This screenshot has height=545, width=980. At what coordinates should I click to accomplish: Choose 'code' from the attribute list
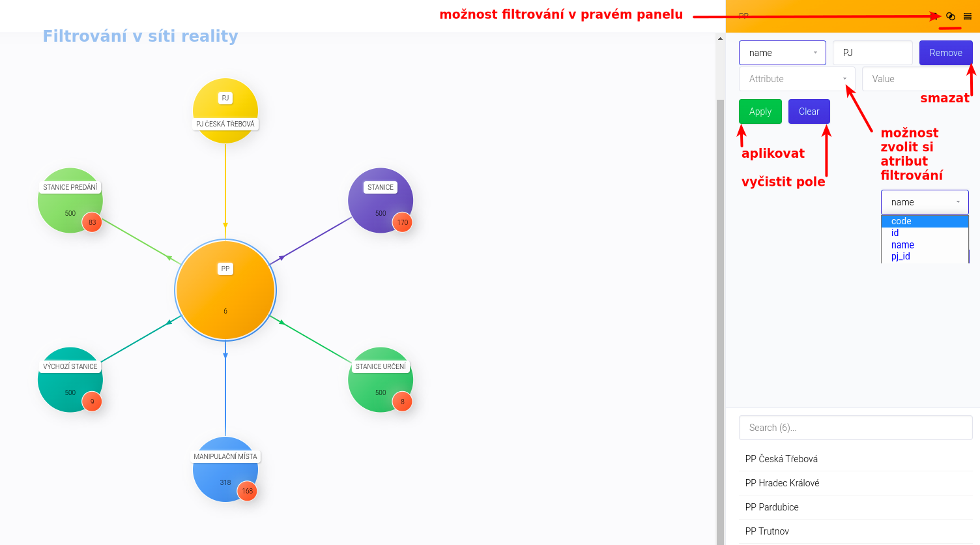tap(901, 222)
